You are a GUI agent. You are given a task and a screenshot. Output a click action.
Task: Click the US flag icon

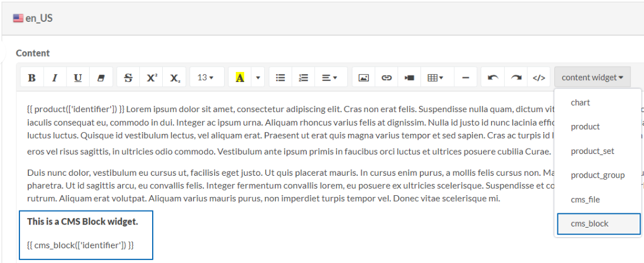[x=18, y=18]
